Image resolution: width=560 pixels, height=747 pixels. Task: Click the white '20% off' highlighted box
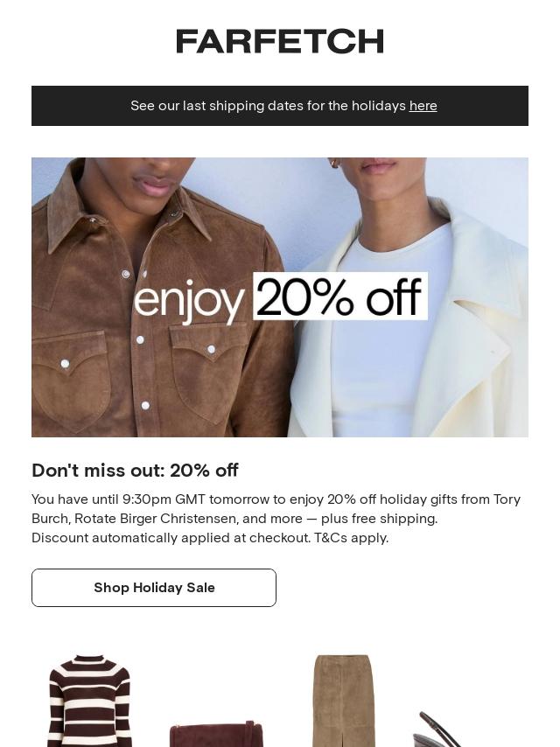(340, 297)
